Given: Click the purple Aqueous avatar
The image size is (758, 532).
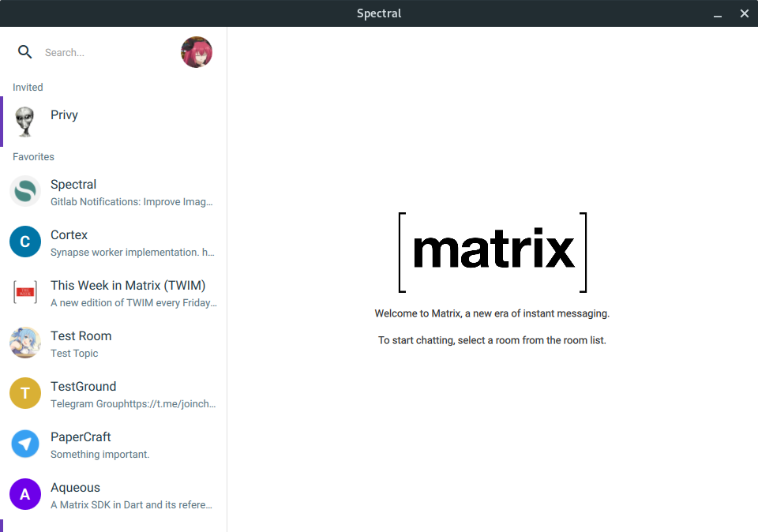Looking at the screenshot, I should 25,494.
